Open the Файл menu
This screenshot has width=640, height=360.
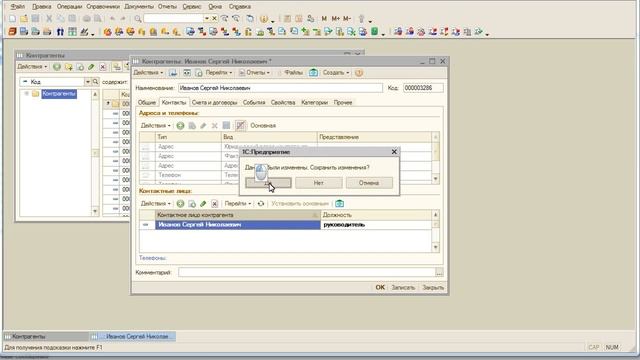click(x=18, y=7)
